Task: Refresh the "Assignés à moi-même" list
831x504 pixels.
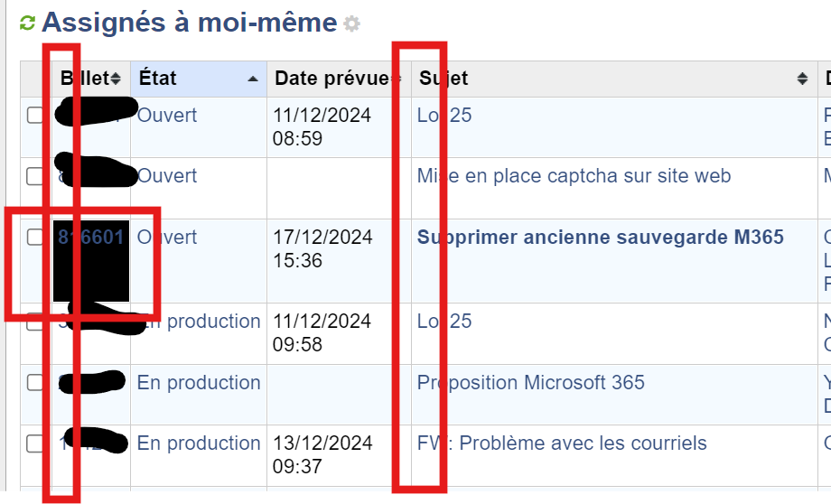Action: click(x=28, y=23)
